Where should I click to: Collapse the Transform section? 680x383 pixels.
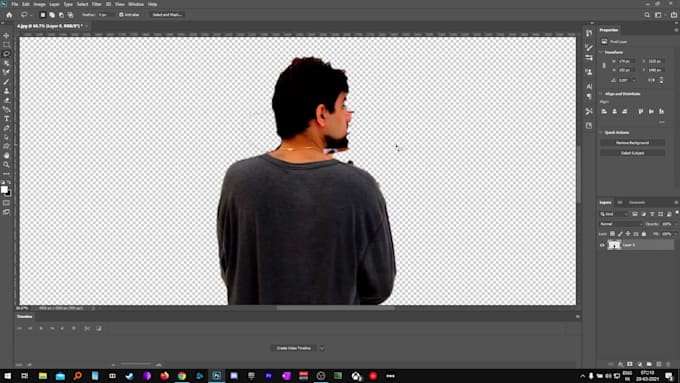coord(602,52)
